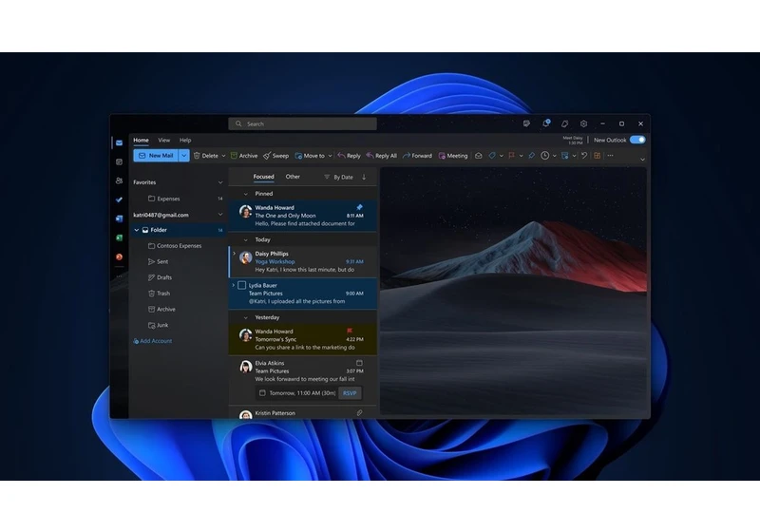The width and height of the screenshot is (760, 532).
Task: Launch PowerPoint from the sidebar
Action: (x=120, y=256)
